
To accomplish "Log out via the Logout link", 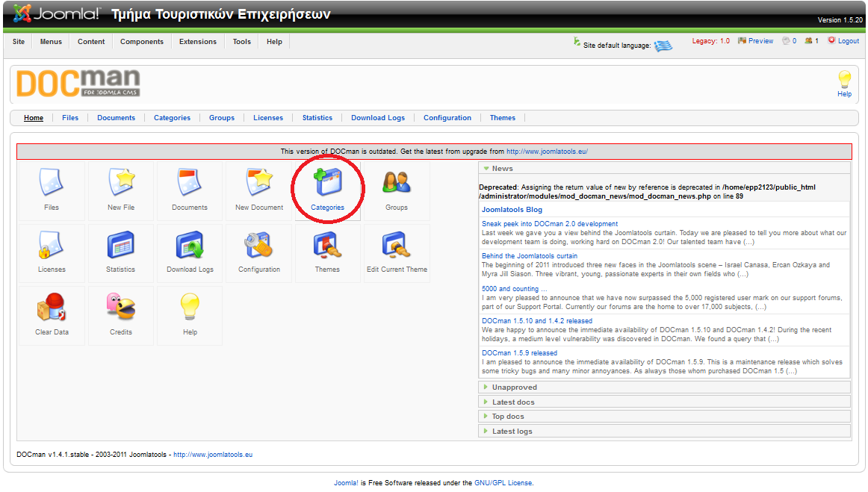I will click(848, 41).
